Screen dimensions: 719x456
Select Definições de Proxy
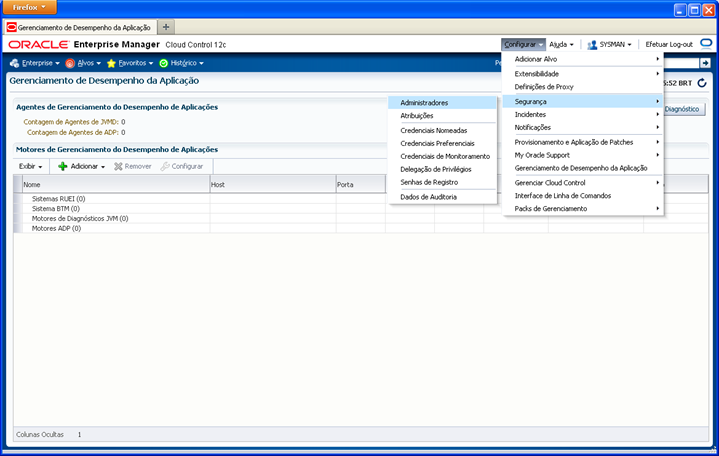pyautogui.click(x=583, y=87)
